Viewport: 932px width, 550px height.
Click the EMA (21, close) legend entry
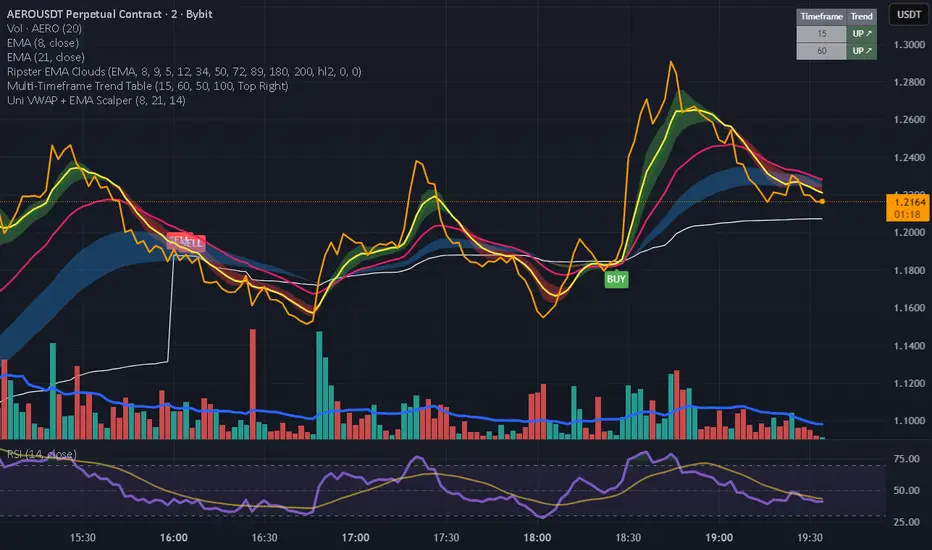[x=46, y=57]
